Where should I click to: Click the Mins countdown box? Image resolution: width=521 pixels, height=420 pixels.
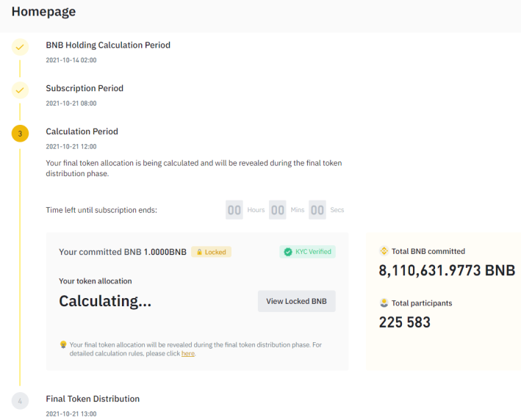[278, 210]
